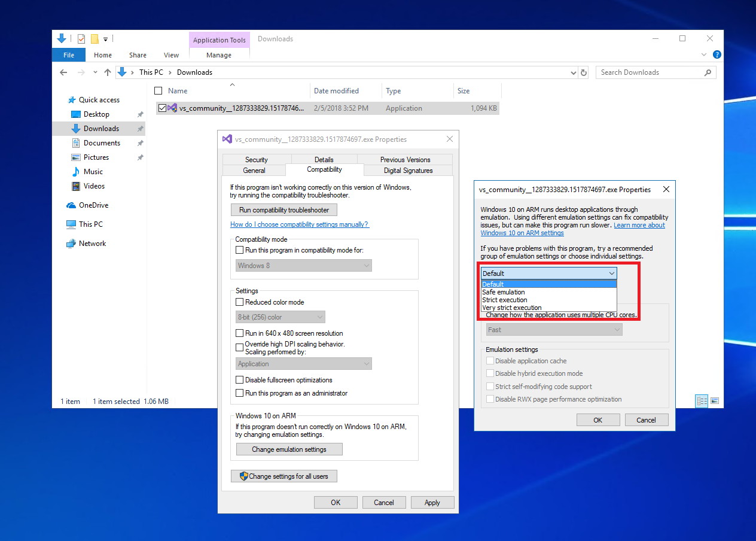
Task: Open the Manage ribbon tab
Action: click(x=219, y=55)
